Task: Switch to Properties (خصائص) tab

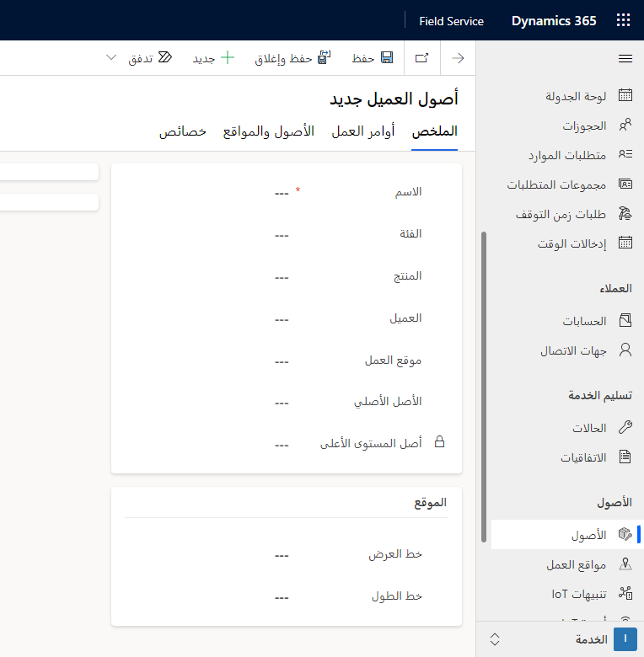Action: 182,131
